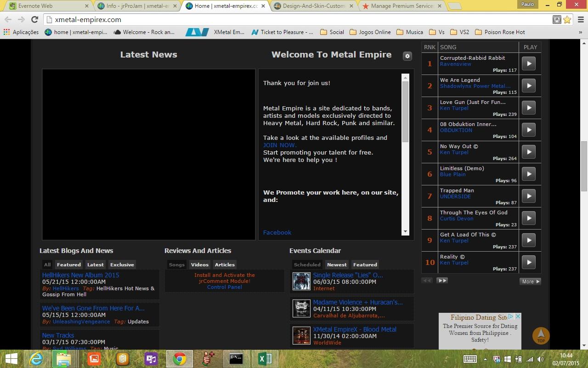Expand the More songs chart button
The height and width of the screenshot is (368, 588).
pyautogui.click(x=530, y=282)
